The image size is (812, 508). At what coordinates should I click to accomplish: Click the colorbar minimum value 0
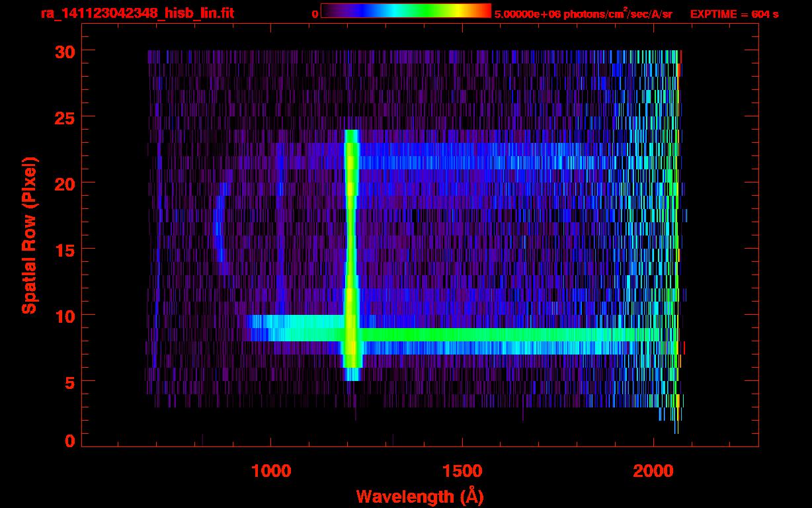coord(315,14)
